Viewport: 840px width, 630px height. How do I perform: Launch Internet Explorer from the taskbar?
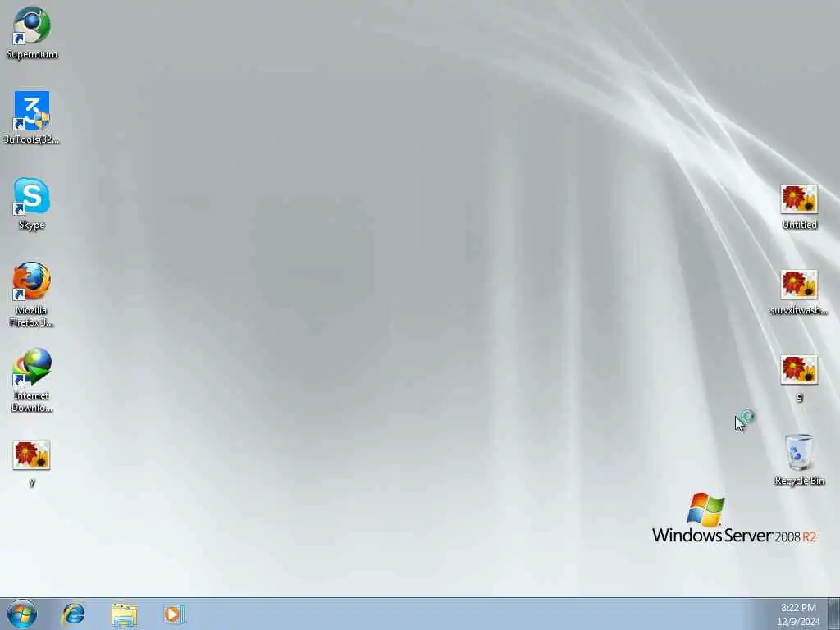(x=73, y=614)
